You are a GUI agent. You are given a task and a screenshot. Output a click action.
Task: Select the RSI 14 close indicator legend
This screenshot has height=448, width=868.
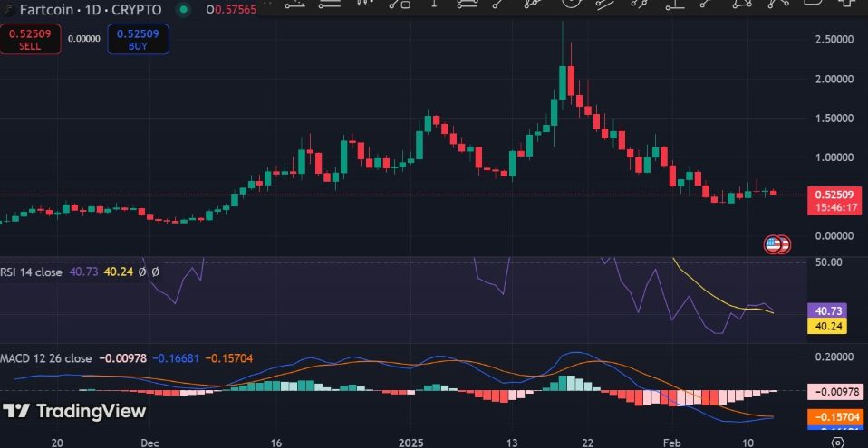pos(31,272)
